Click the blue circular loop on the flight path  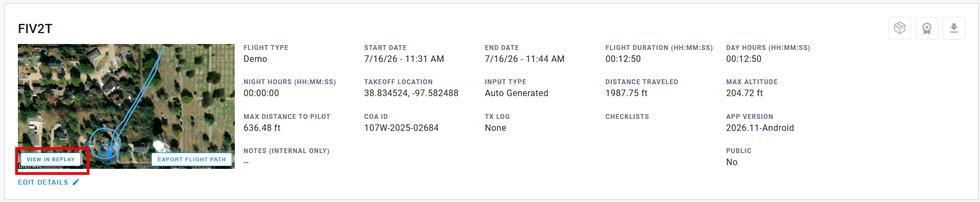(104, 144)
